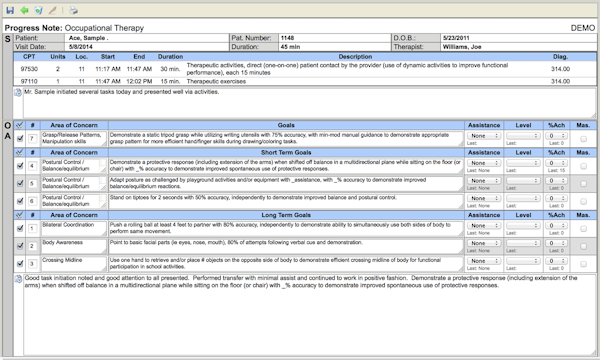Uncheck goal 1 Bilateral Coordination checkbox

pos(20,228)
